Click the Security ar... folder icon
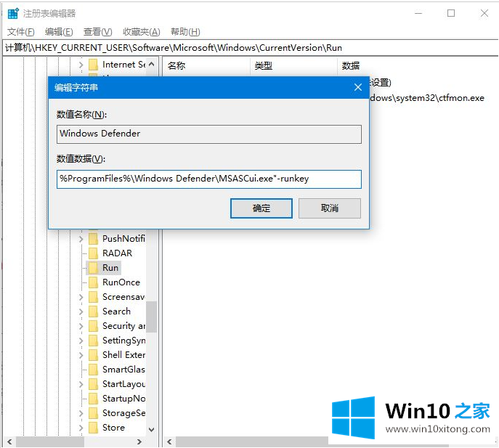The image size is (499, 448). click(93, 326)
